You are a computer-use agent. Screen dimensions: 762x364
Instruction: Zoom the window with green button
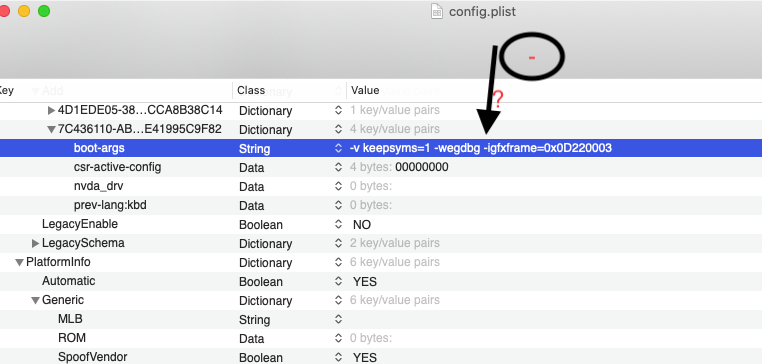point(44,11)
